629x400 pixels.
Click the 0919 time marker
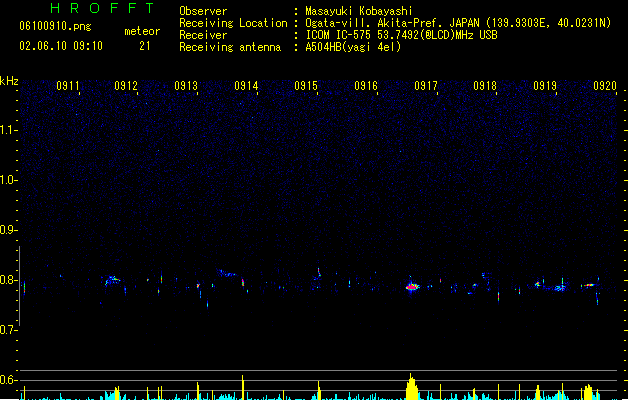point(545,86)
